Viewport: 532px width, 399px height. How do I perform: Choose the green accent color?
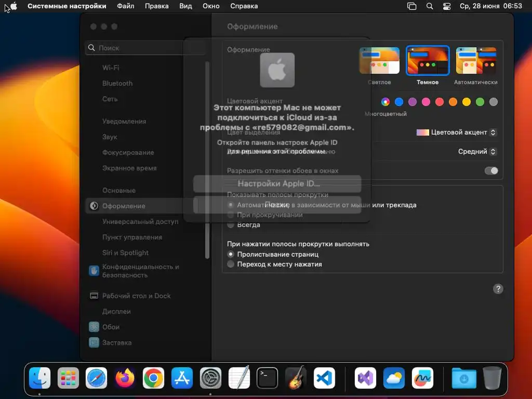tap(480, 102)
